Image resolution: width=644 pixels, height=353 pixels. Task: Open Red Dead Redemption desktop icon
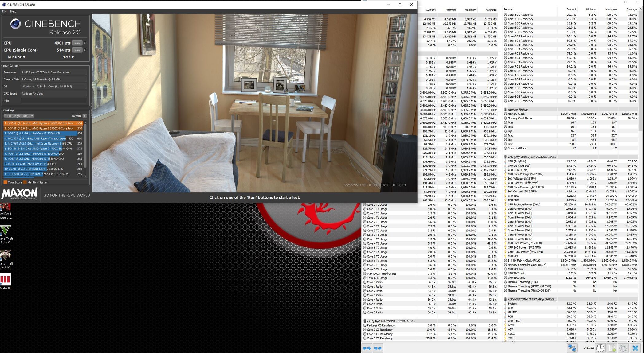click(x=6, y=211)
